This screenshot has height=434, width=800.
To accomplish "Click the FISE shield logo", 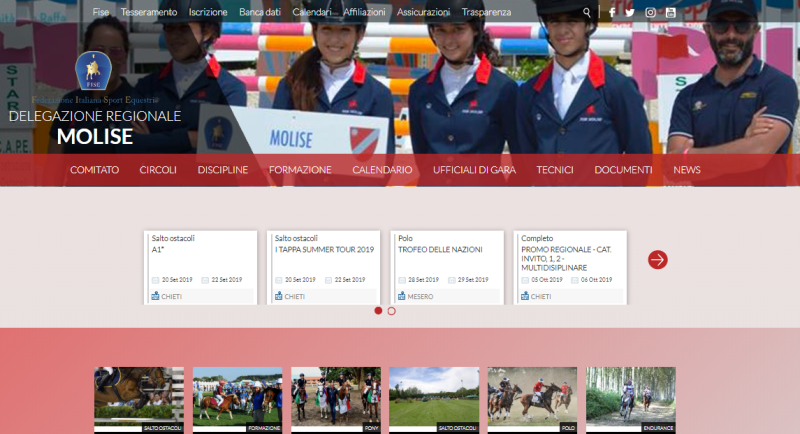I will 93,70.
